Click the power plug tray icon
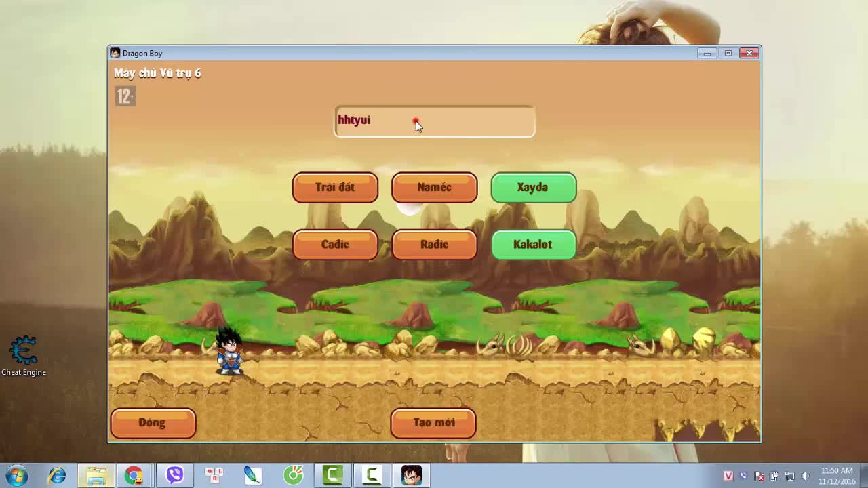Image resolution: width=868 pixels, height=488 pixels. [x=774, y=476]
